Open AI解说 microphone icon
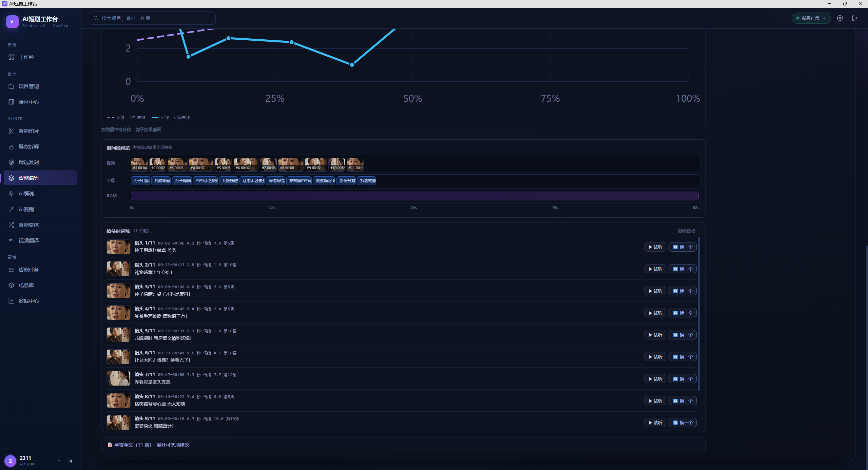 pyautogui.click(x=11, y=193)
